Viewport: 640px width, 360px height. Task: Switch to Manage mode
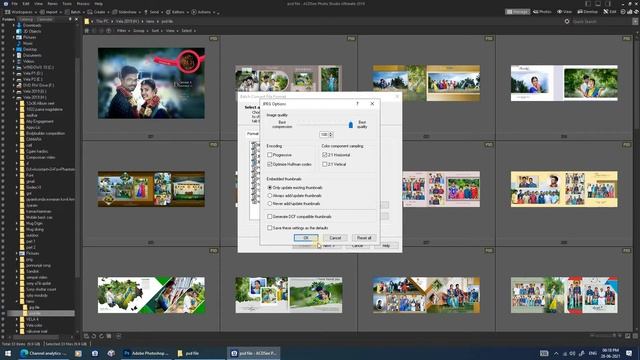click(x=517, y=12)
